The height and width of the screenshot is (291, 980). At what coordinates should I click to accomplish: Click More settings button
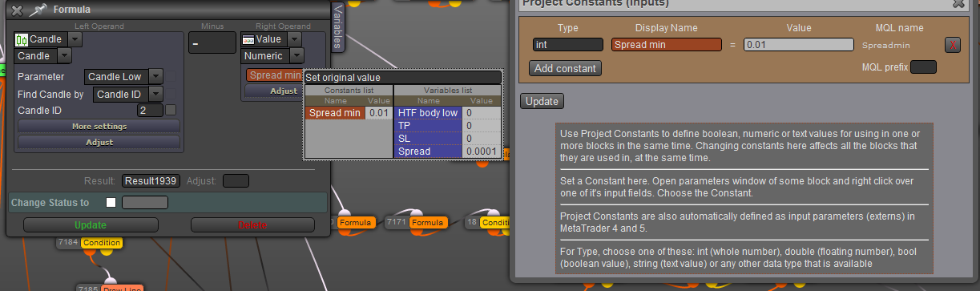(x=99, y=126)
